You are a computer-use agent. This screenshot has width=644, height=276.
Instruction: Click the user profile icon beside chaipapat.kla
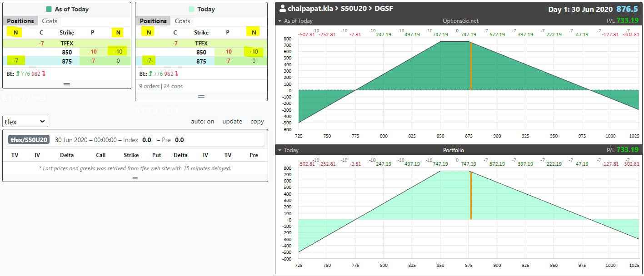pyautogui.click(x=283, y=9)
